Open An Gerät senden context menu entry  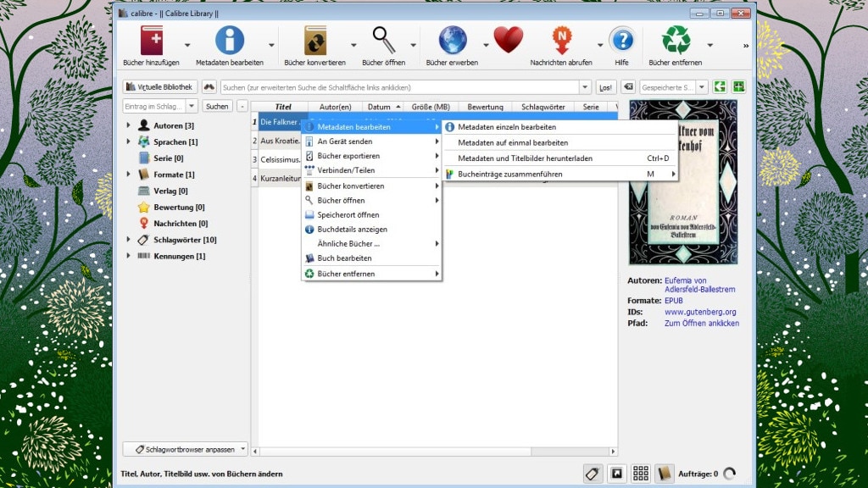(x=371, y=141)
